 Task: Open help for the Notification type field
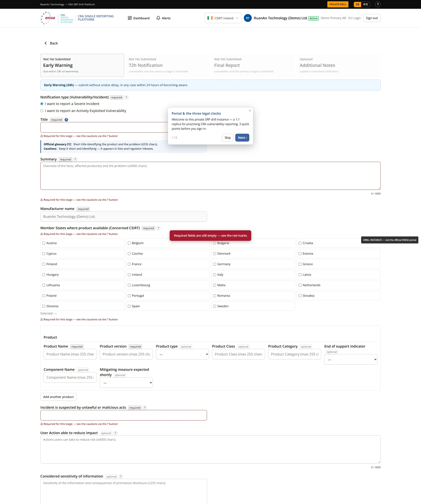(126, 98)
